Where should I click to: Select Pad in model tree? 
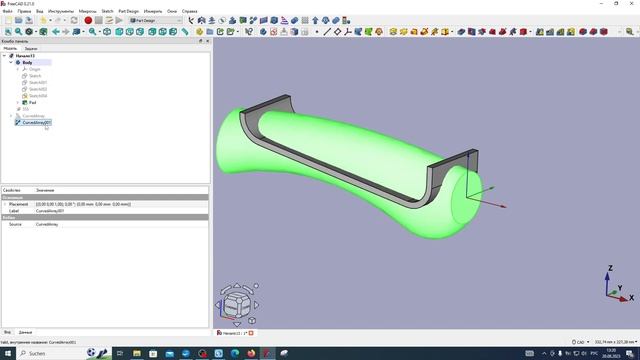[x=33, y=103]
